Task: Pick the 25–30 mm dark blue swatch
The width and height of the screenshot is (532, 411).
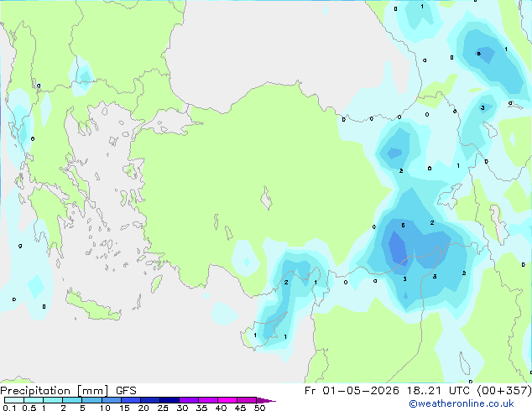Action: [x=169, y=400]
